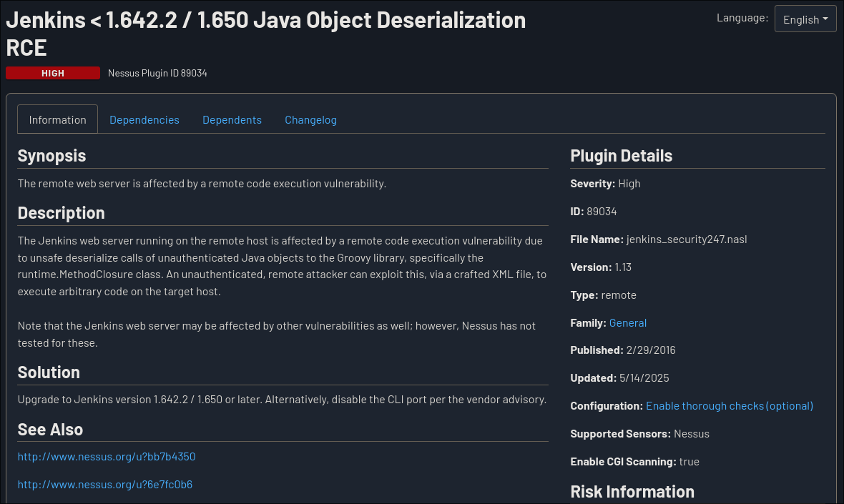
Task: Click the See Also heading
Action: tap(50, 429)
